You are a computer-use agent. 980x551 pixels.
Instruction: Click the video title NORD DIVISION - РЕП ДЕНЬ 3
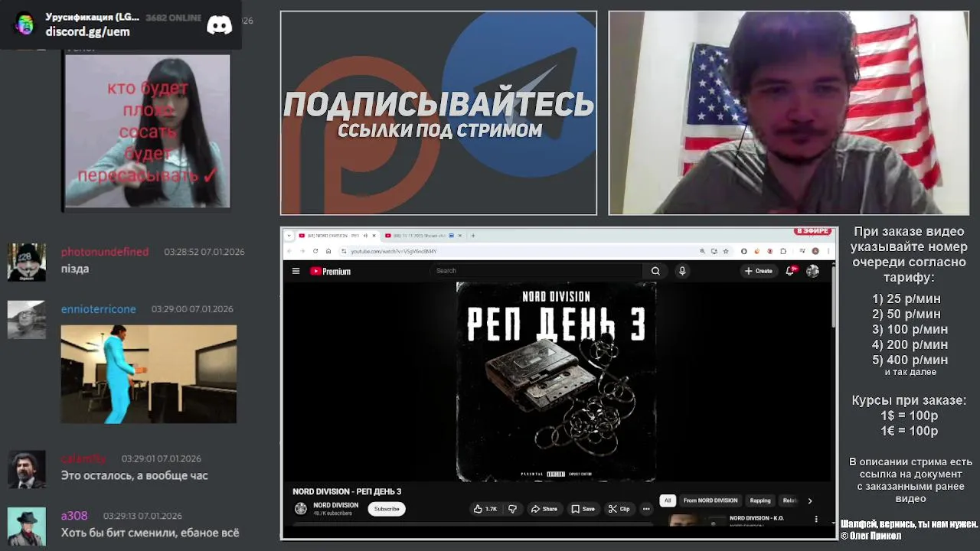point(347,491)
